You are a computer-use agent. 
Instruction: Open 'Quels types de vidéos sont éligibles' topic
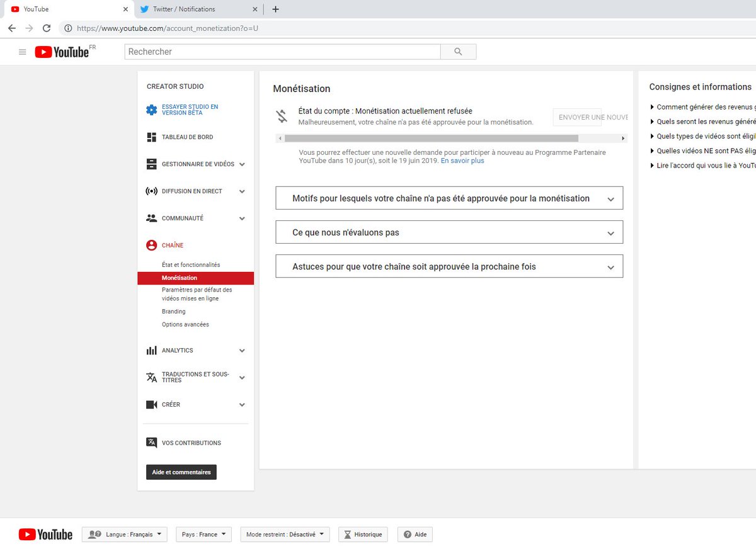pos(702,136)
